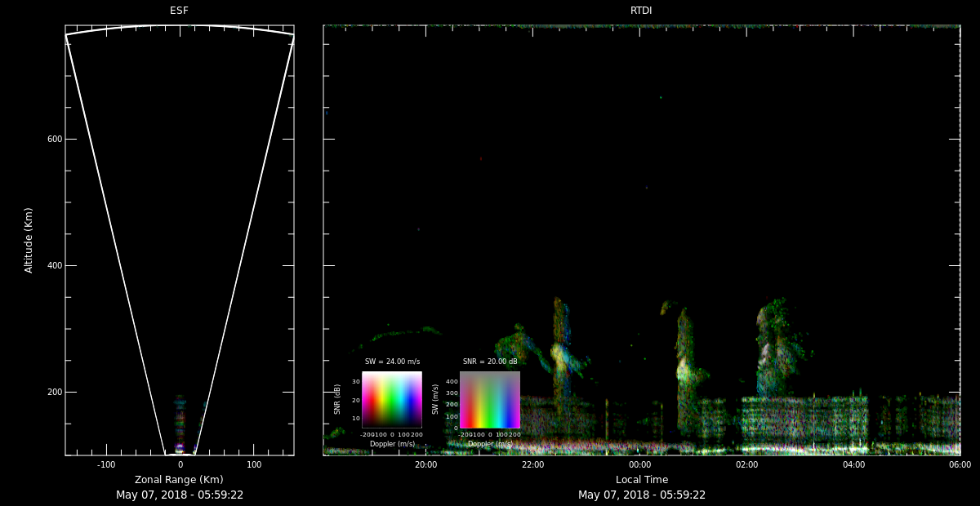Click the 20:00 time tick label
The height and width of the screenshot is (506, 980).
425,464
